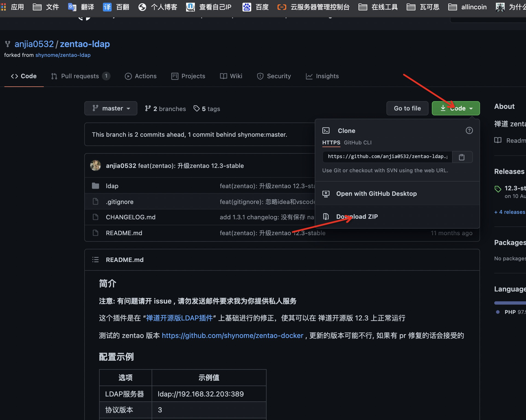
Task: Open README.md in the file list
Action: click(124, 233)
